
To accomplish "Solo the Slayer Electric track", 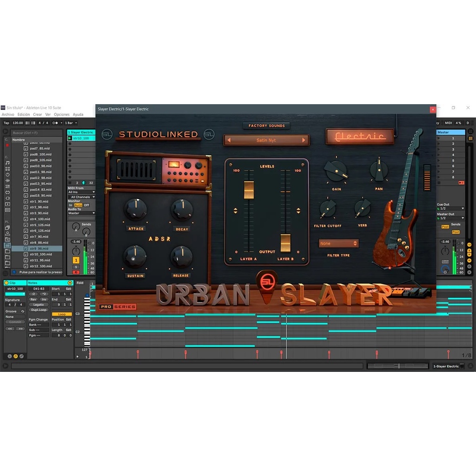I will pyautogui.click(x=76, y=267).
